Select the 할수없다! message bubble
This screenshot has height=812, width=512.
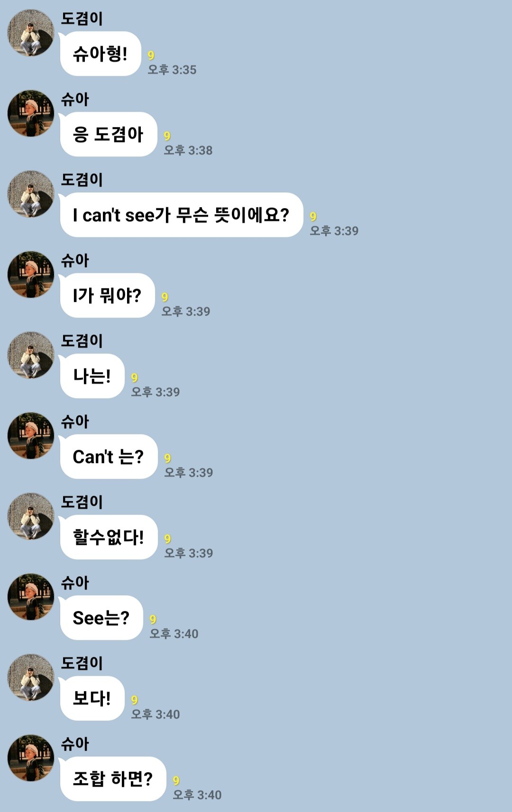[109, 537]
